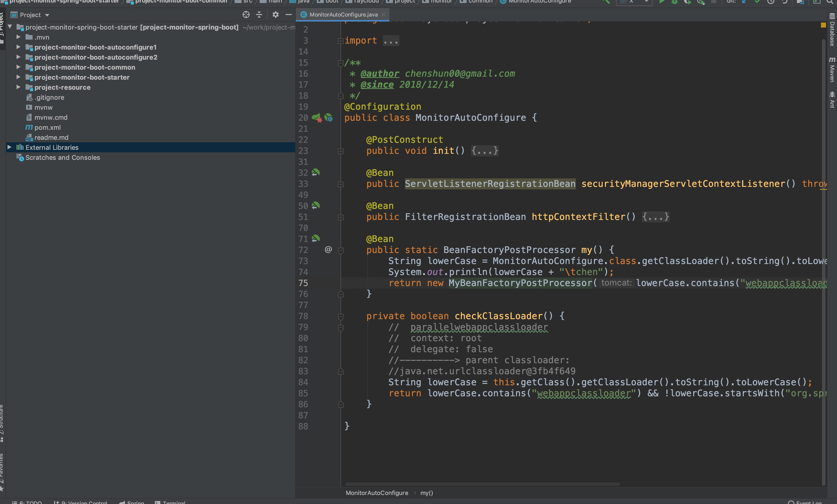This screenshot has height=504, width=837.
Task: Unfold the import statements on line 3
Action: tap(340, 41)
